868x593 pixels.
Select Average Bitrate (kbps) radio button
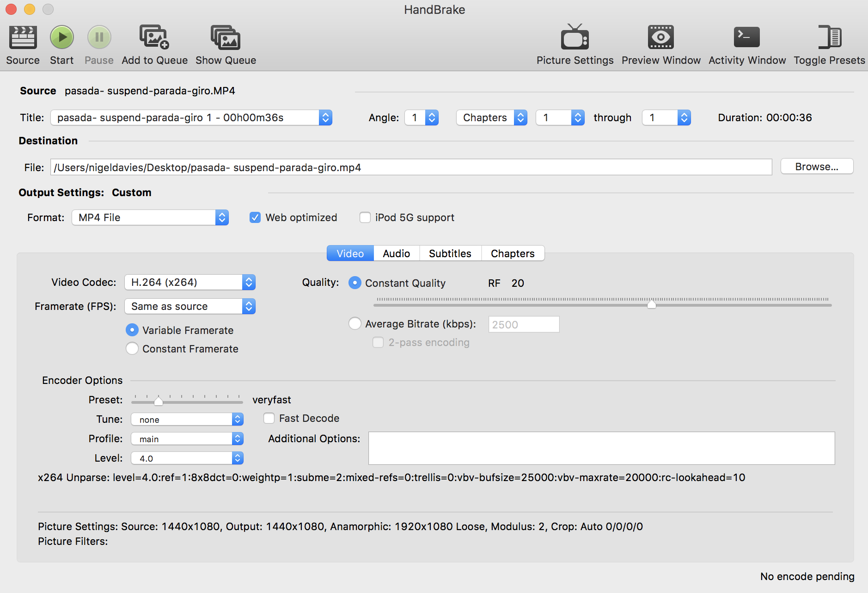[x=355, y=323]
